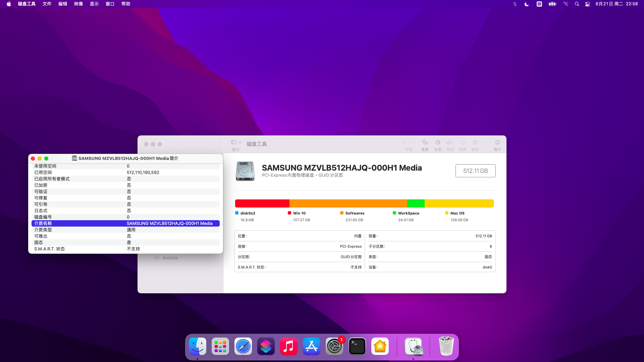
Task: Open the 文件 menu
Action: (47, 4)
